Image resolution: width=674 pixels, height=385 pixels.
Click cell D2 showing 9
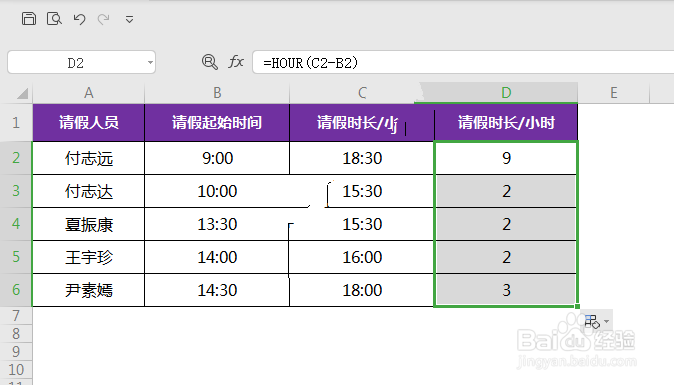pyautogui.click(x=506, y=158)
